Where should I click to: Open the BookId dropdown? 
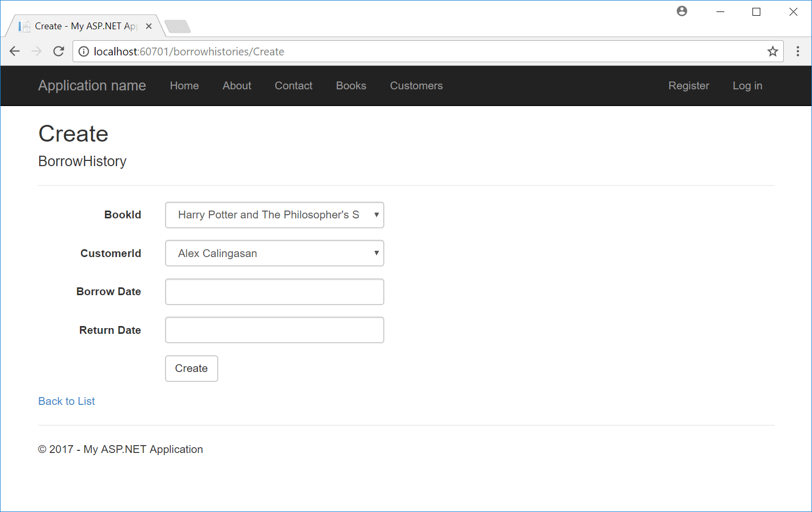[x=274, y=215]
